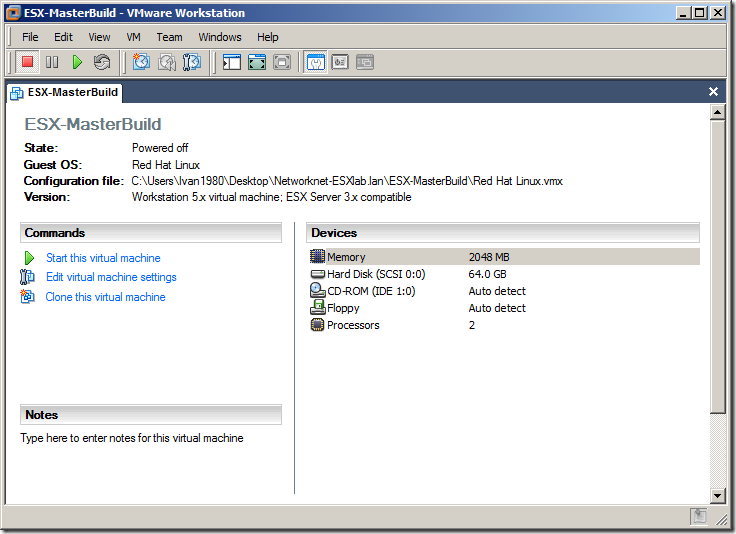Viewport: 736px width, 534px height.
Task: Select the ESX-MasterBuild tab
Action: 65,92
